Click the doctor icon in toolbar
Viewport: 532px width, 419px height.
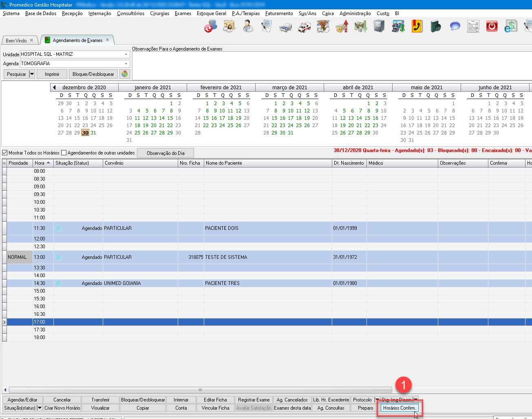pyautogui.click(x=248, y=26)
